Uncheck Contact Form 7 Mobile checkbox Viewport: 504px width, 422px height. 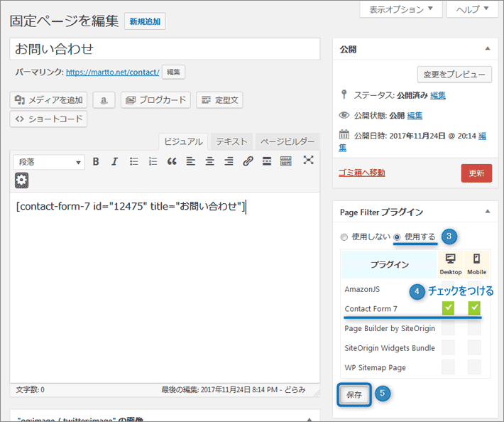(474, 308)
